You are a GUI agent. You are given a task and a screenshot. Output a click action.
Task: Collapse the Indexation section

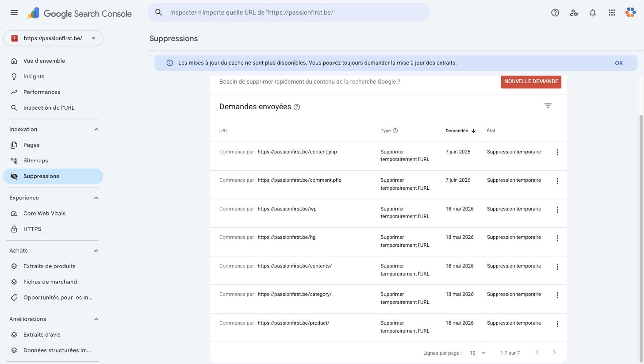[96, 130]
